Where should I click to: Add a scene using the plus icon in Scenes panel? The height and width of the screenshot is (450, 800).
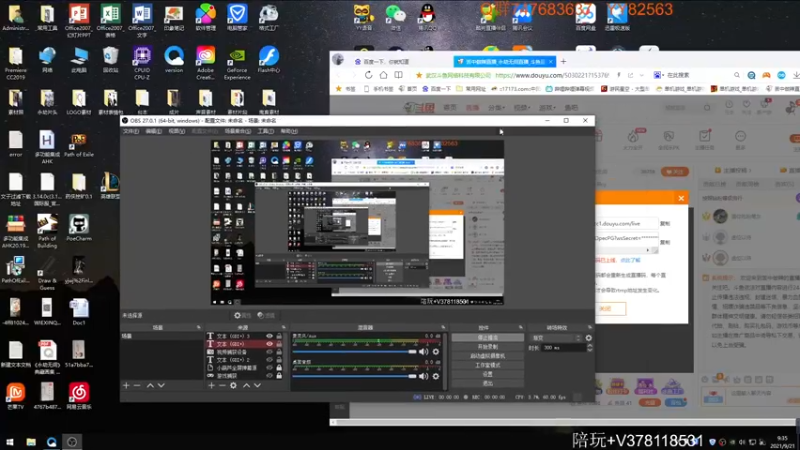coord(126,386)
